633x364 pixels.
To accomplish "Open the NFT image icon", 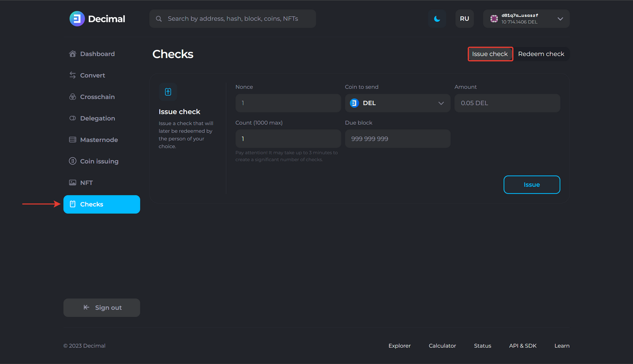I will 72,183.
